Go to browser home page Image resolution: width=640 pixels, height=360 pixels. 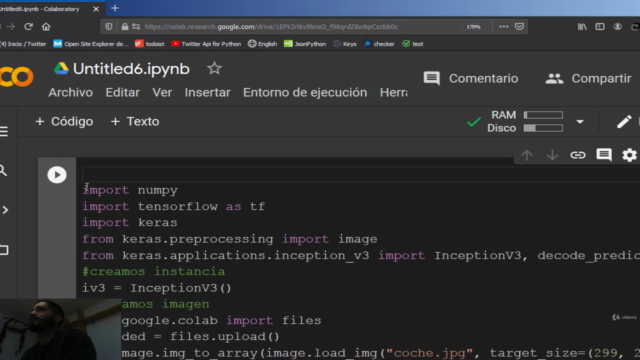coord(46,27)
